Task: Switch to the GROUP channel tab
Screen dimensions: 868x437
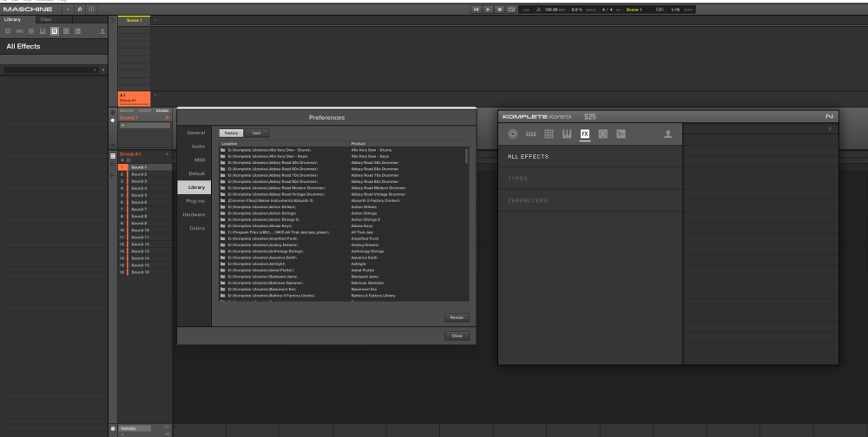Action: pos(145,111)
